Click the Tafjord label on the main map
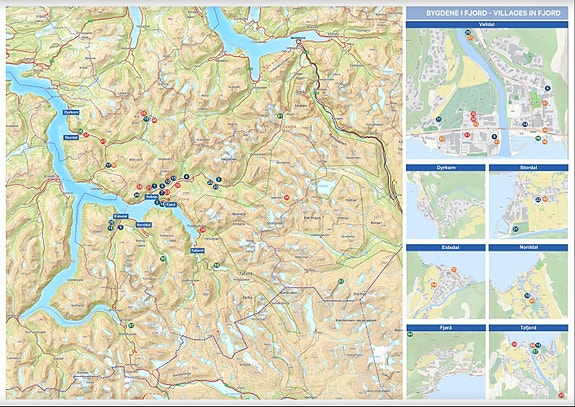Screen dimensions: 575x407 pos(197,250)
